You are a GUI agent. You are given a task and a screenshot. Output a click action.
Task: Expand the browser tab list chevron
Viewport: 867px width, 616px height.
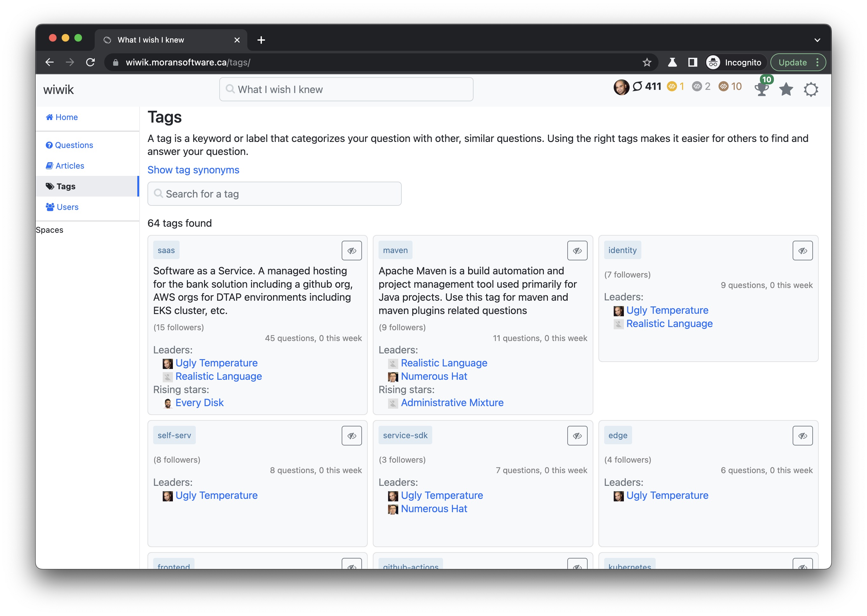[817, 40]
